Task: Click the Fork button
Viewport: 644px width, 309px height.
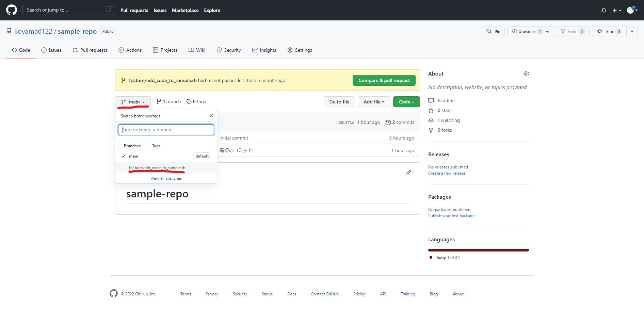Action: (573, 31)
